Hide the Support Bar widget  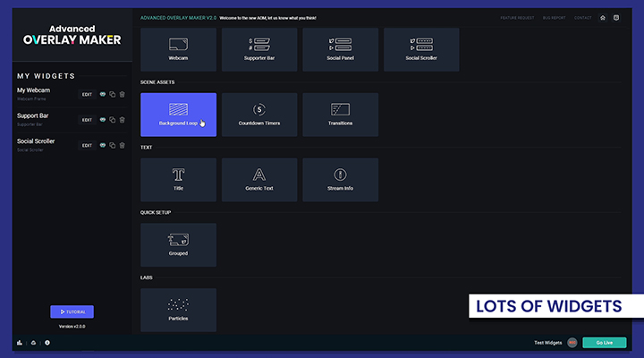click(103, 119)
